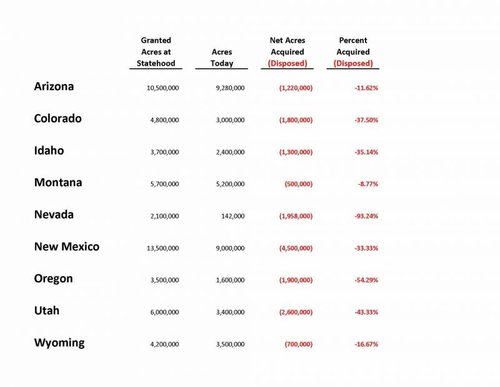Click the Arizona state label
Viewport: 500px width, 387px height.
54,86
